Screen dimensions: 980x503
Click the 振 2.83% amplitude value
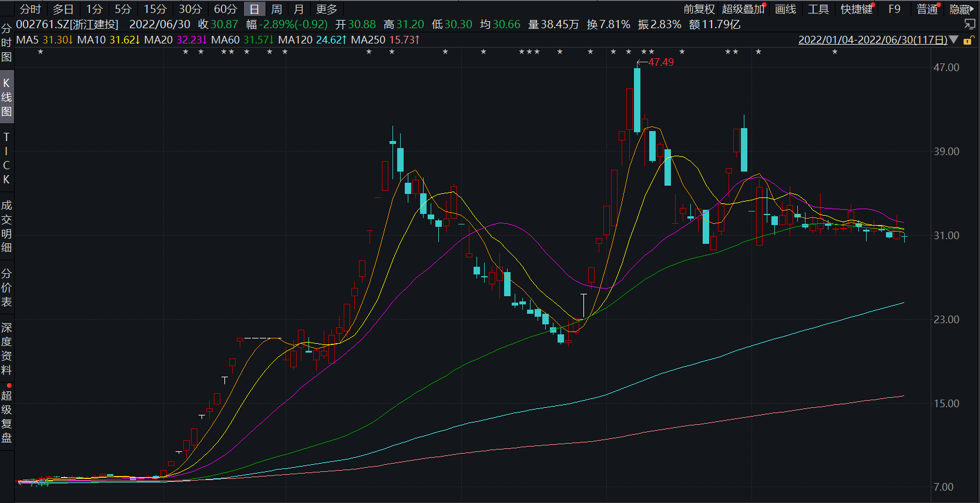(x=660, y=24)
